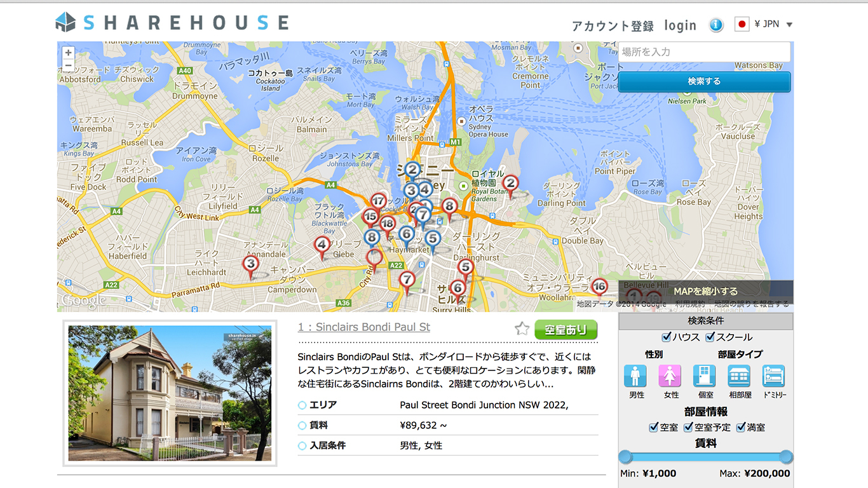Screen dimensions: 868x488
Task: Click the Max: ¥200,000 label
Action: [x=755, y=473]
